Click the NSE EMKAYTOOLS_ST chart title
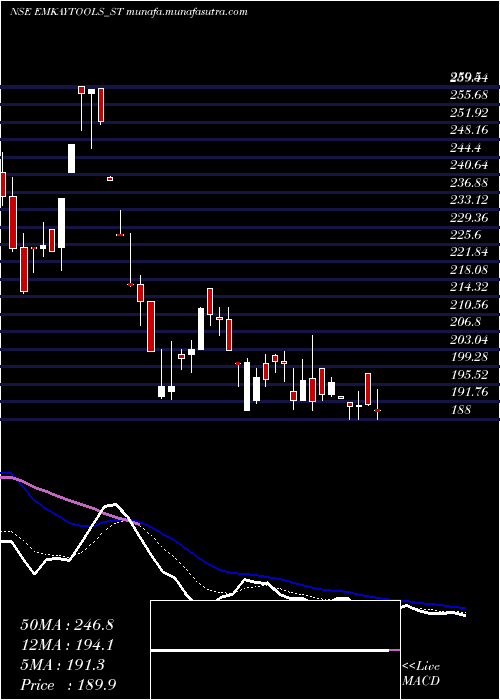The height and width of the screenshot is (700, 500). coord(129,12)
